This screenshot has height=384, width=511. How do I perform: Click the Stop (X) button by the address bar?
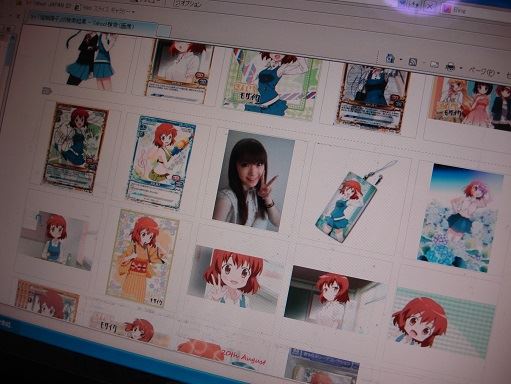pyautogui.click(x=430, y=6)
